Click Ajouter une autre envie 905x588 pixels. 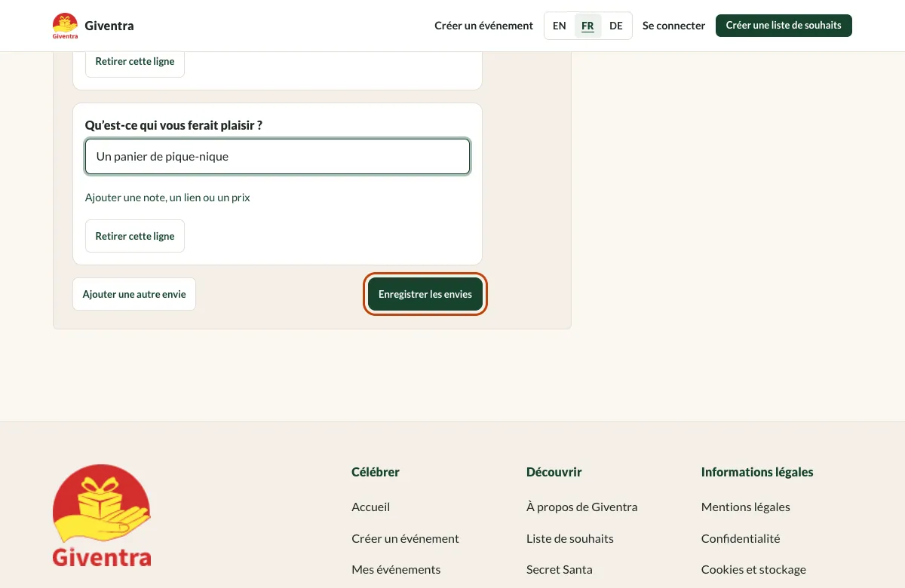point(134,294)
